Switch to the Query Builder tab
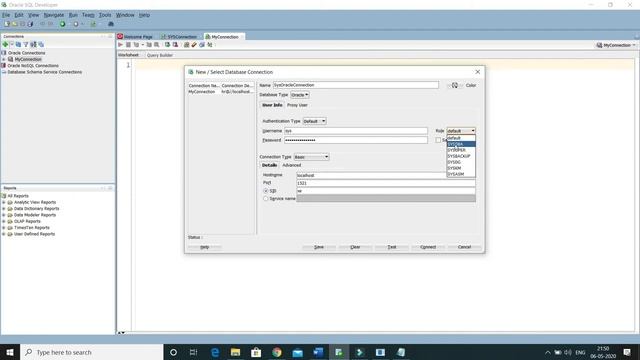This screenshot has height=360, width=640. (x=160, y=55)
